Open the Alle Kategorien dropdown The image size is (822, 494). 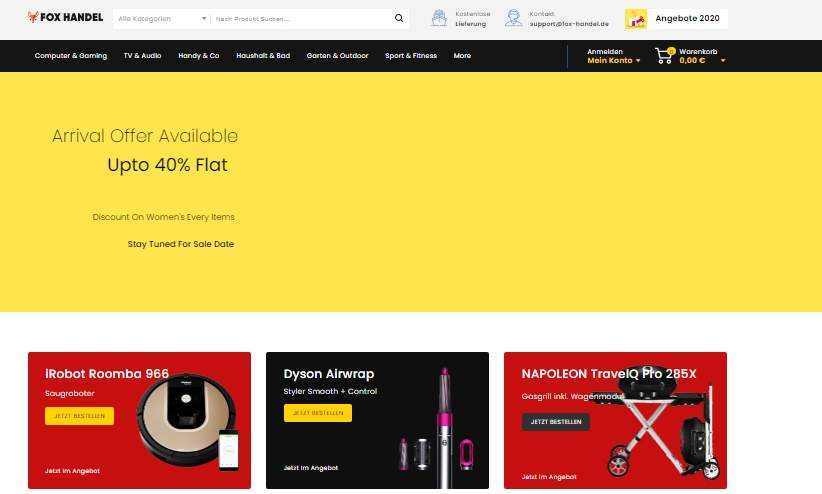(161, 19)
